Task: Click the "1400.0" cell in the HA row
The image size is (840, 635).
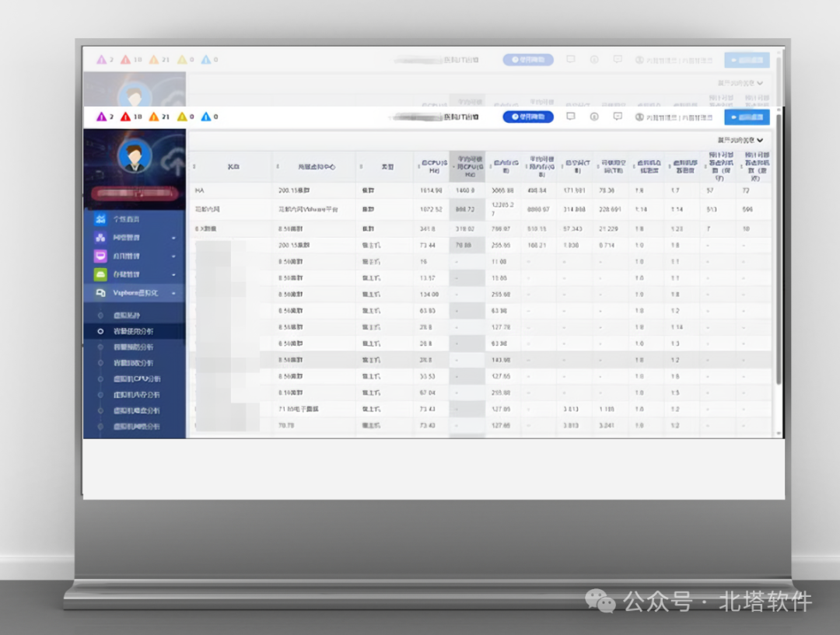Action: tap(465, 190)
